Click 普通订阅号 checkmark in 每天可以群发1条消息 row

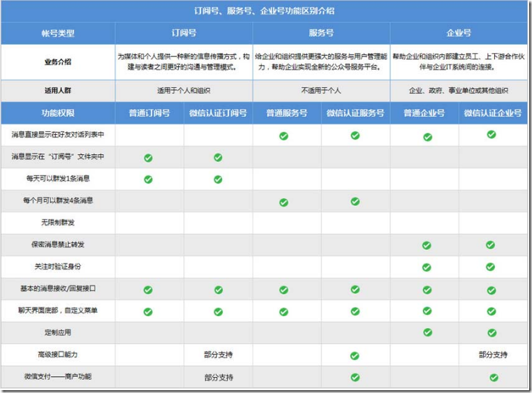148,179
